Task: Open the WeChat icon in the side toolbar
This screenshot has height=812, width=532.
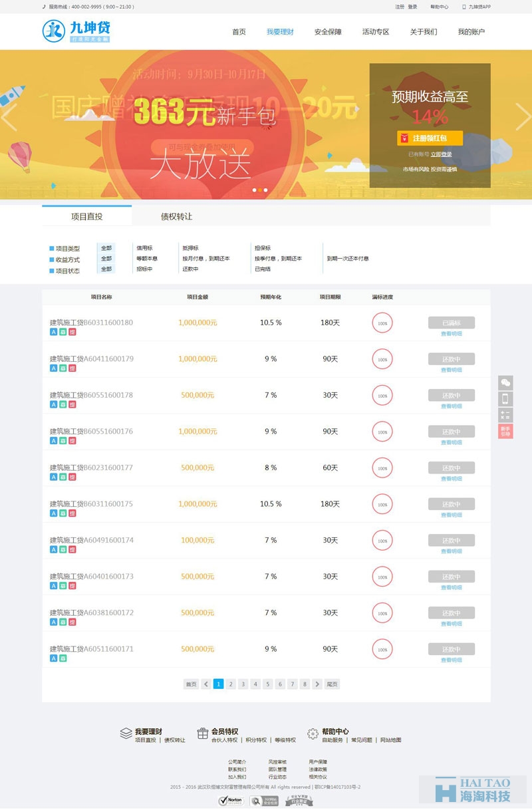Action: (505, 383)
